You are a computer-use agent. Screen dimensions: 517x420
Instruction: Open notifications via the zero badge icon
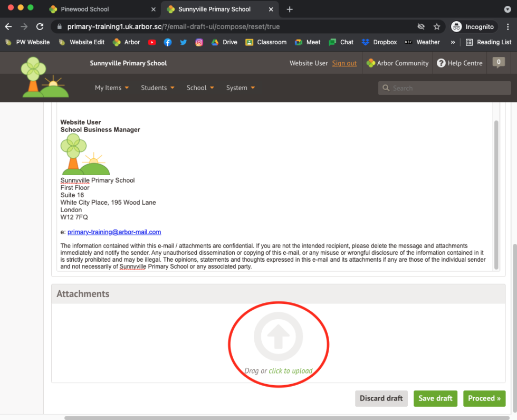click(x=498, y=63)
